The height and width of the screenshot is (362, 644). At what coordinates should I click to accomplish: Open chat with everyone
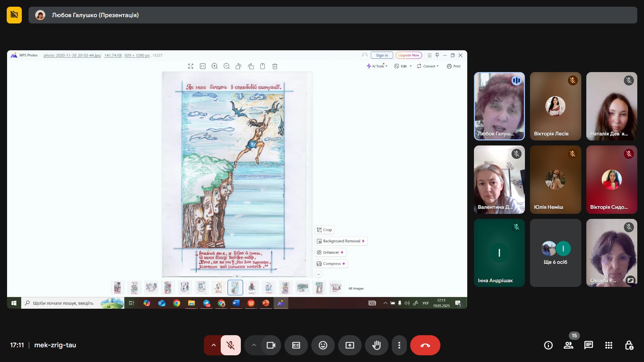click(x=589, y=345)
